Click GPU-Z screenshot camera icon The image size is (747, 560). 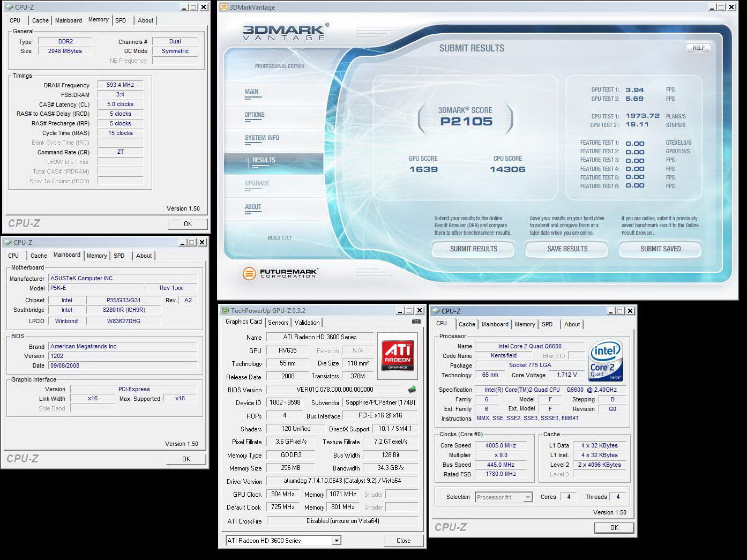[x=416, y=322]
